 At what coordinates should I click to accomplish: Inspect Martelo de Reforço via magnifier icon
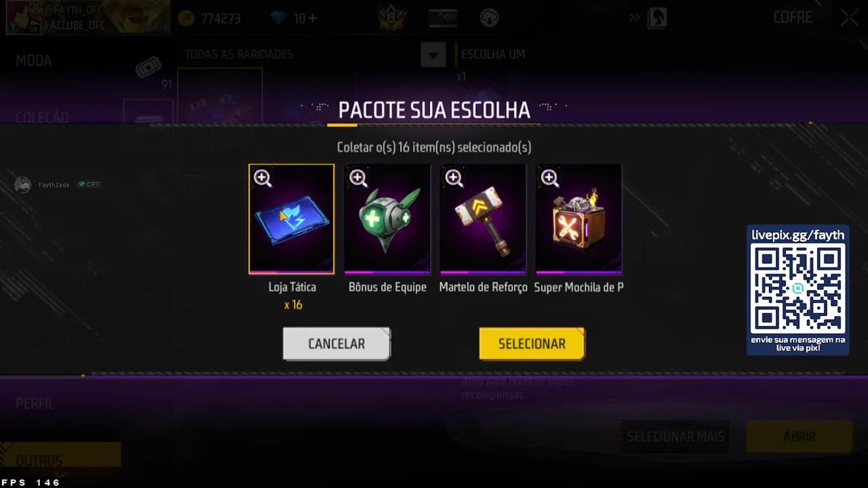coord(454,178)
